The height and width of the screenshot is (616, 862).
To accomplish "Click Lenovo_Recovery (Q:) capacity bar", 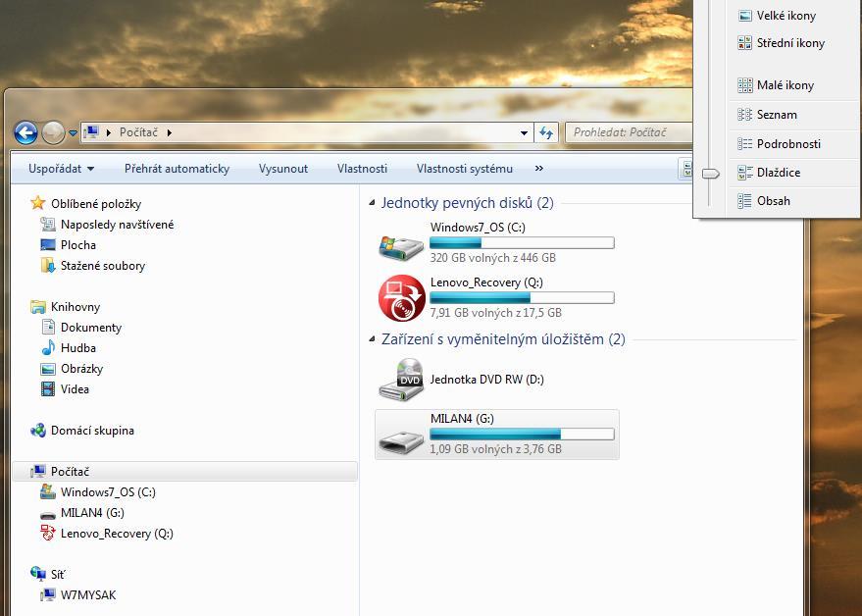I will 522,297.
